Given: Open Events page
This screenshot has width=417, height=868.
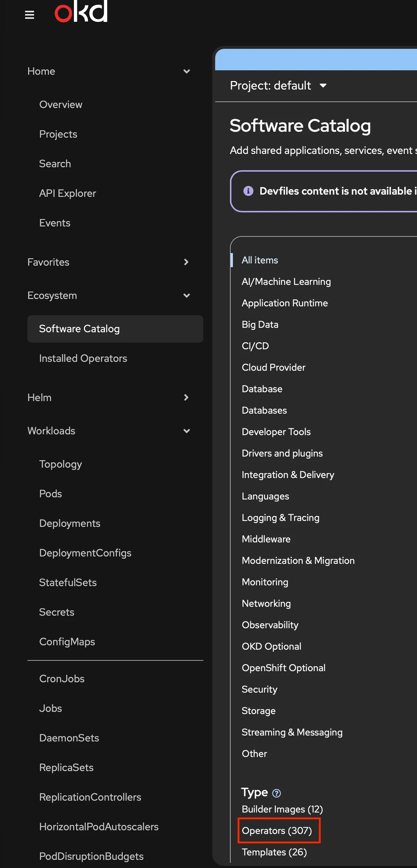Looking at the screenshot, I should click(55, 223).
